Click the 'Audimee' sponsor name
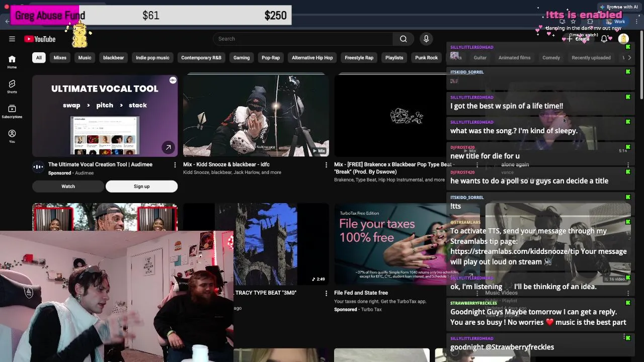The height and width of the screenshot is (362, 644). [84, 173]
